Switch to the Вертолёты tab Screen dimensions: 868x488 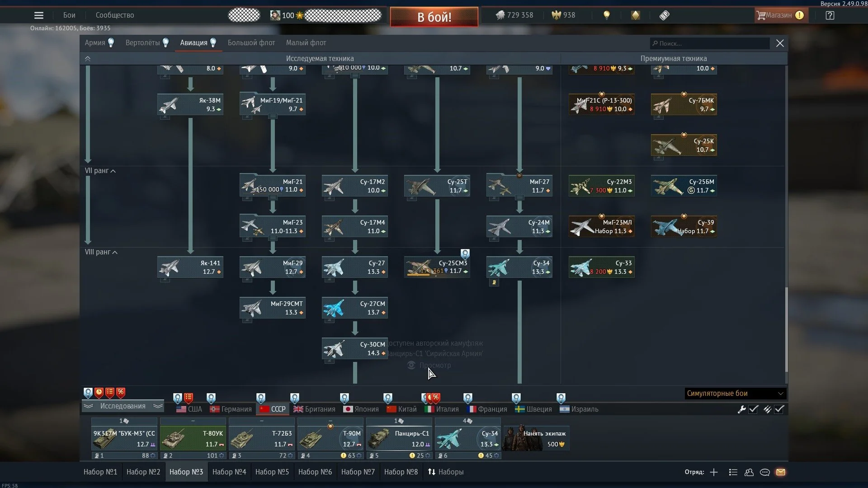coord(143,43)
